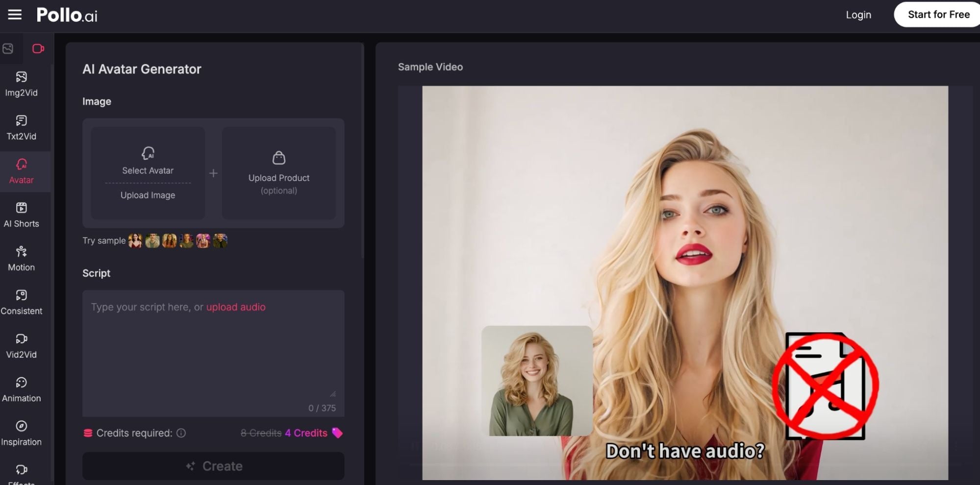This screenshot has width=980, height=485.
Task: Click the Create button
Action: pos(213,466)
